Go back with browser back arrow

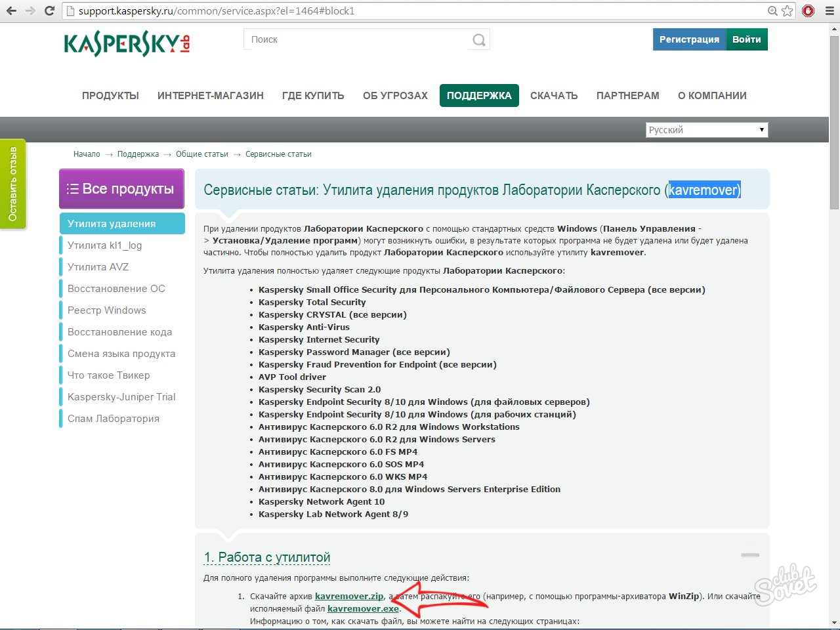[11, 10]
